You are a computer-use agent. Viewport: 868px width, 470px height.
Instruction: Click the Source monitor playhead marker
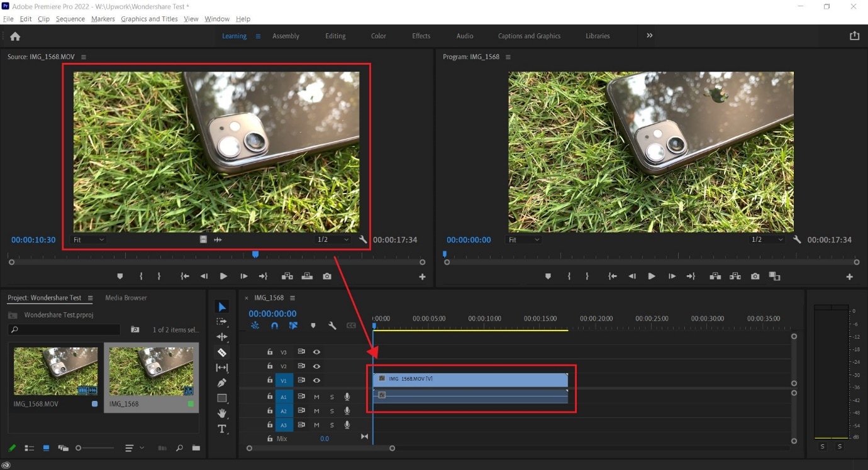[255, 254]
